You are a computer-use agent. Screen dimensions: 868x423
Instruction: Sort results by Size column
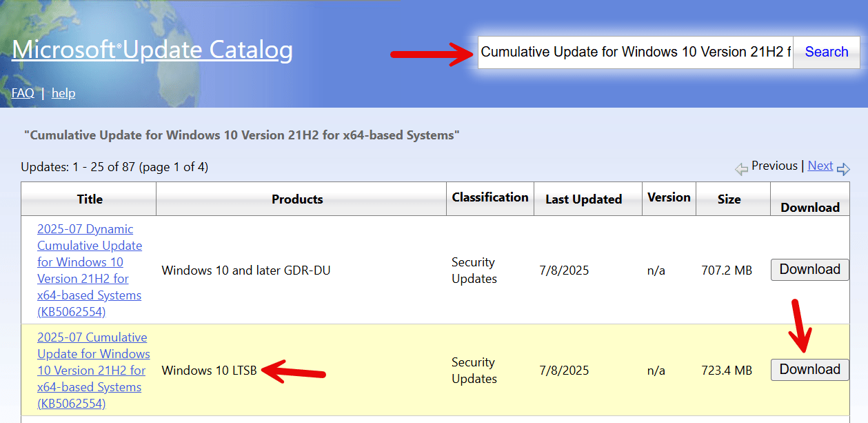click(x=729, y=199)
